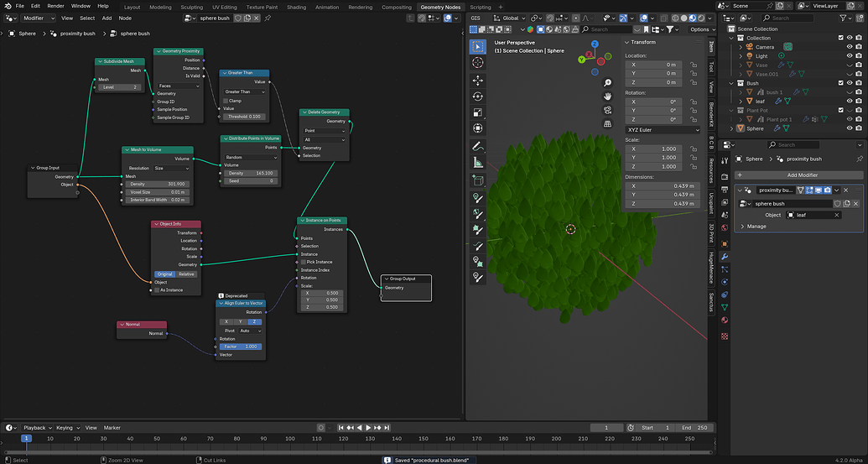Select the Select Box tool in viewport
Screen dimensions: 868x464
[x=478, y=46]
